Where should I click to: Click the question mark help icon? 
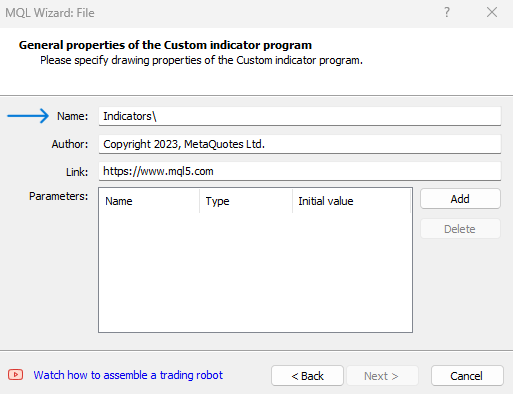pyautogui.click(x=447, y=13)
